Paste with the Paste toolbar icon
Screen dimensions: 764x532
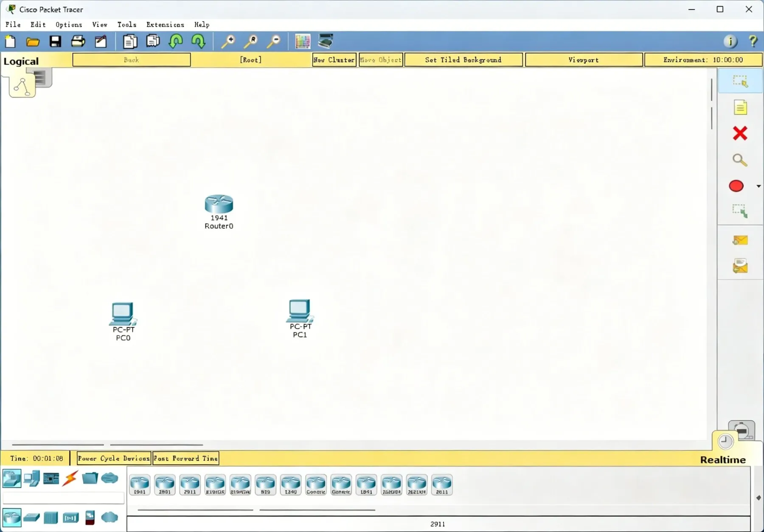(153, 41)
